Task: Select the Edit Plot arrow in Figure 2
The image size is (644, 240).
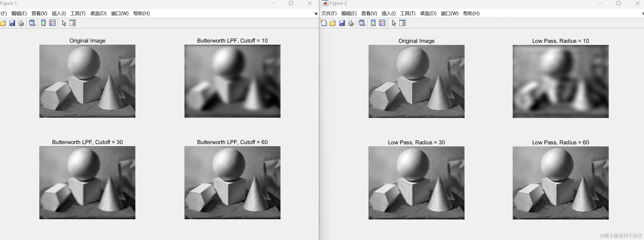Action: coord(394,23)
